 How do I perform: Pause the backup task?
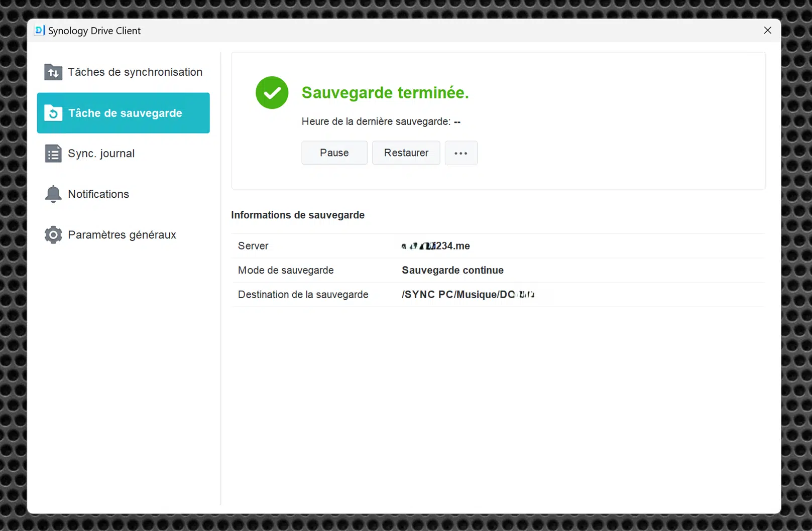point(334,153)
